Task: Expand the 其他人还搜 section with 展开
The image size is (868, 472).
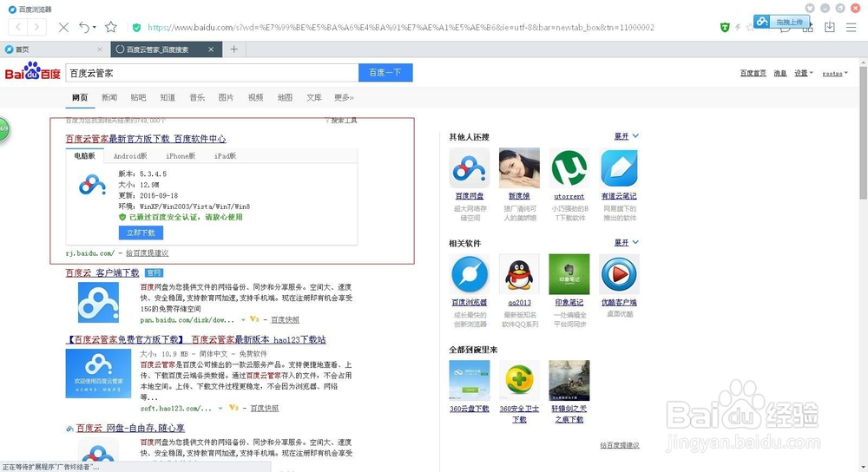Action: pos(627,136)
